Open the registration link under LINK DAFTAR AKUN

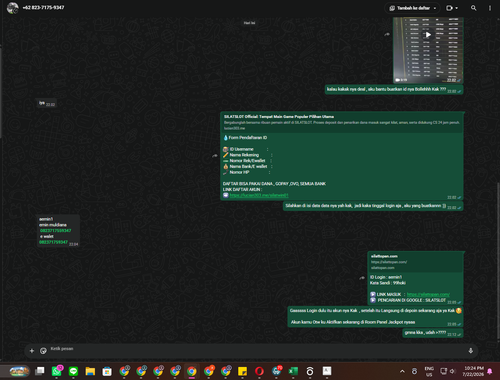point(259,195)
